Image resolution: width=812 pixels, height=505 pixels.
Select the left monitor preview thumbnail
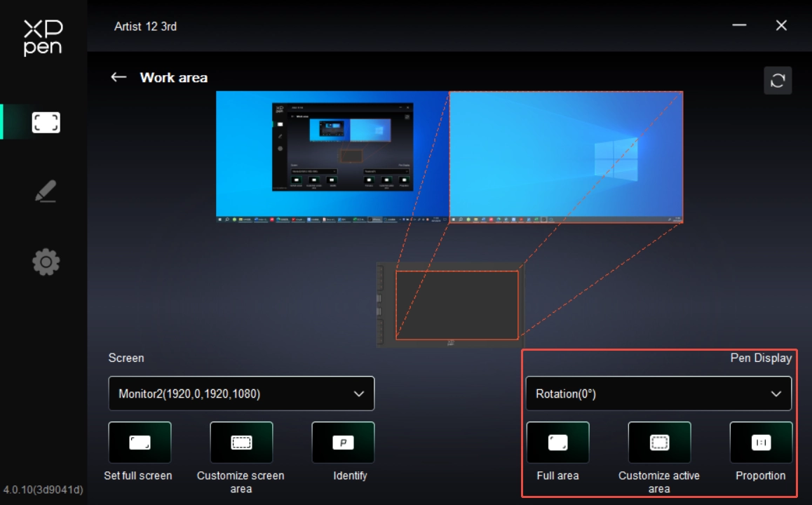pos(332,157)
